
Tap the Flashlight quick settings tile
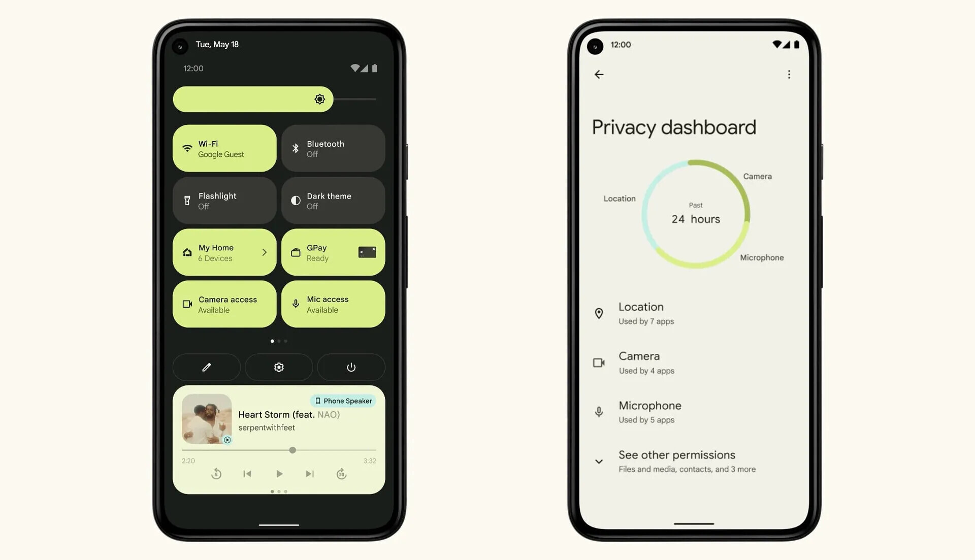[x=224, y=200]
